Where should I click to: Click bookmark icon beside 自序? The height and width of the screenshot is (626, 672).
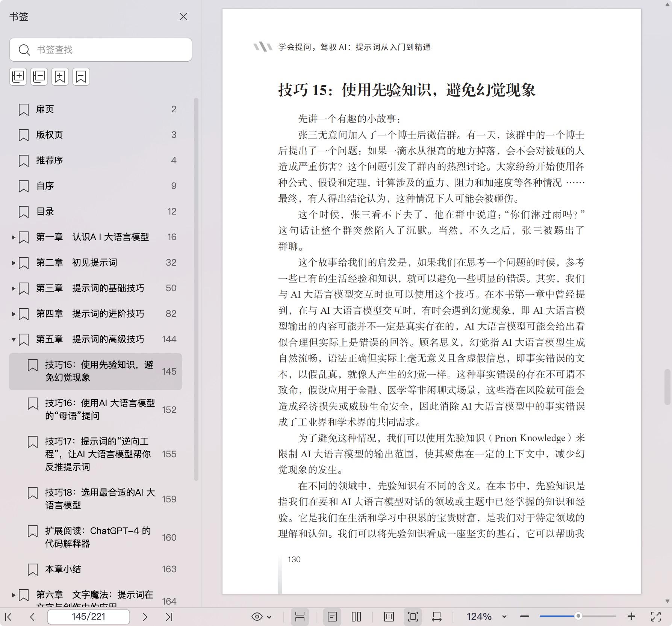[x=24, y=186]
